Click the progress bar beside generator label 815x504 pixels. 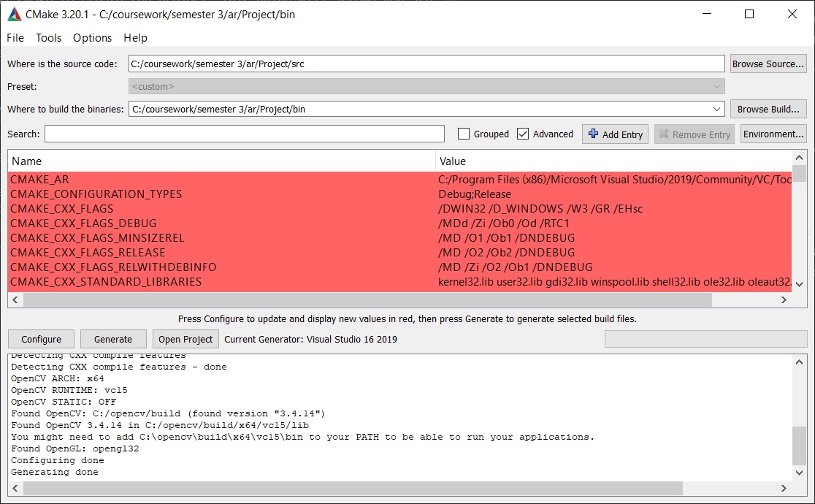pos(706,339)
